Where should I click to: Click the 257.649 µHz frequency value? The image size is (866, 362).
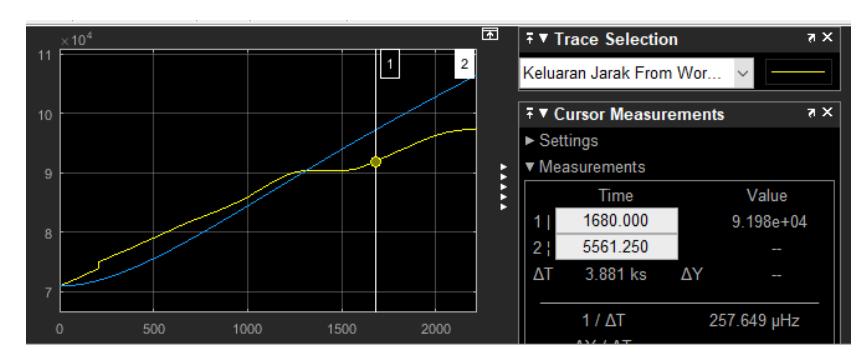tap(754, 321)
